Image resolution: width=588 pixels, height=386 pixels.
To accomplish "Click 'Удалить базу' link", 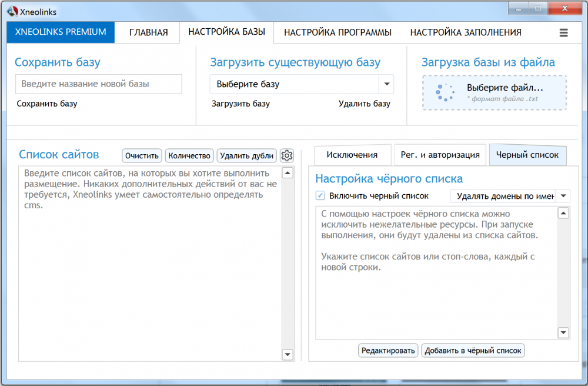I will [365, 104].
